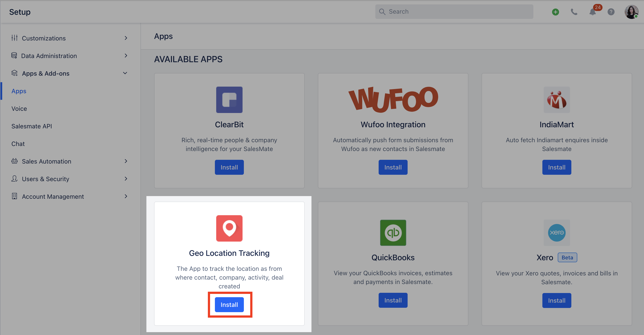Click the green plus quick-add icon
The height and width of the screenshot is (335, 644).
555,12
